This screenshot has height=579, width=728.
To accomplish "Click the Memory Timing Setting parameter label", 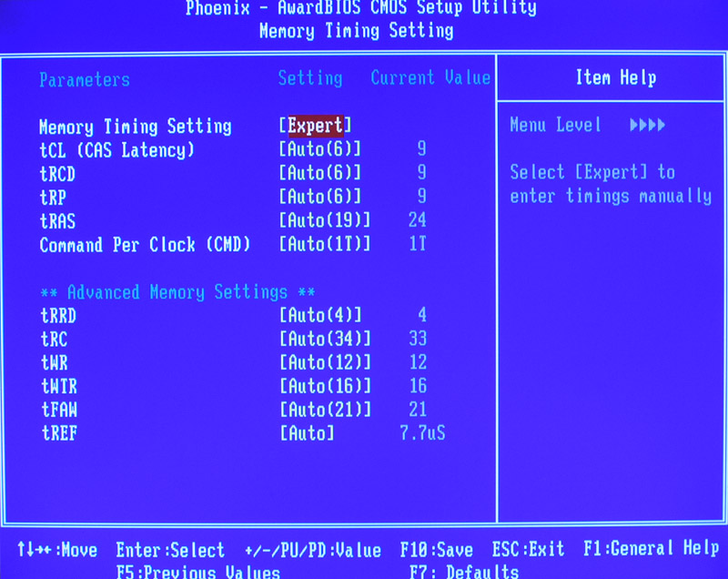I will (x=136, y=127).
